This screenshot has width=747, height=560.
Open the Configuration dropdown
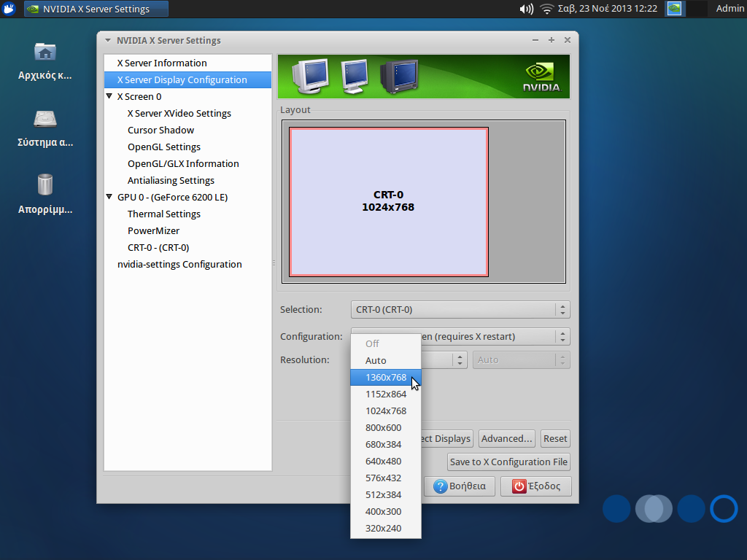(x=495, y=337)
